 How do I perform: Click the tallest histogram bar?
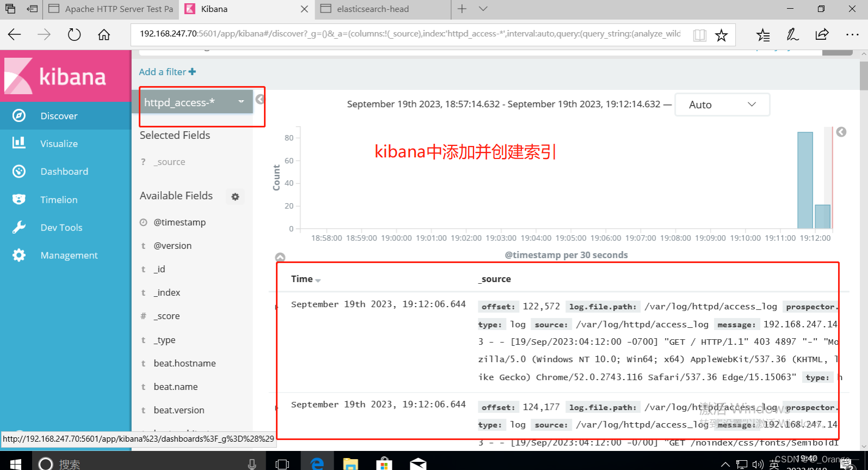(x=805, y=180)
